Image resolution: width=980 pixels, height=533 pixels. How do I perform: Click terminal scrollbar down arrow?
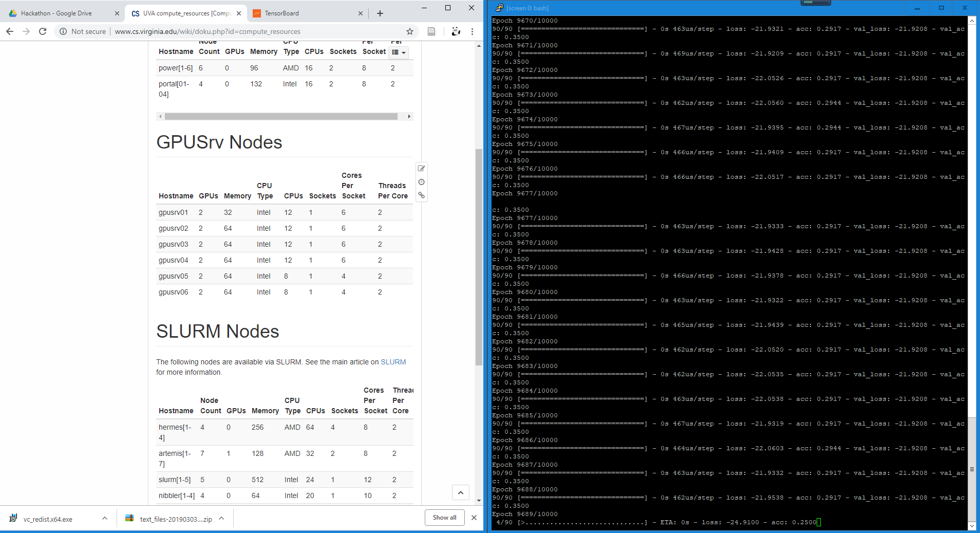pos(972,526)
